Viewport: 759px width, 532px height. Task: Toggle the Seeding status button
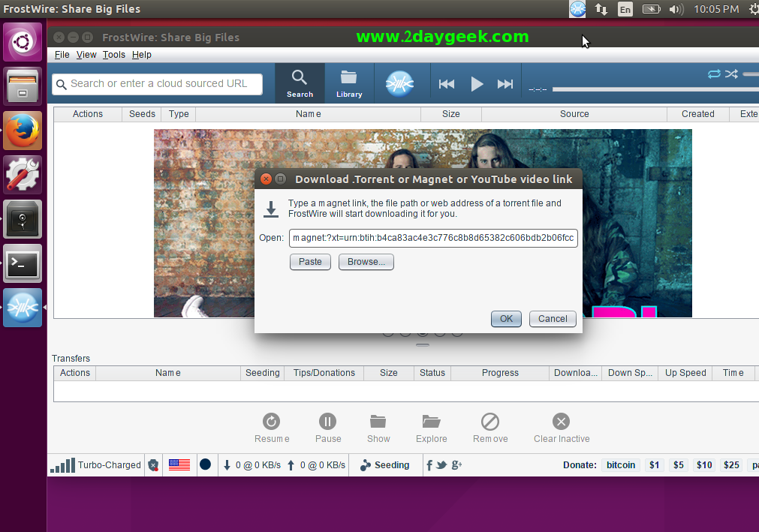tap(385, 465)
